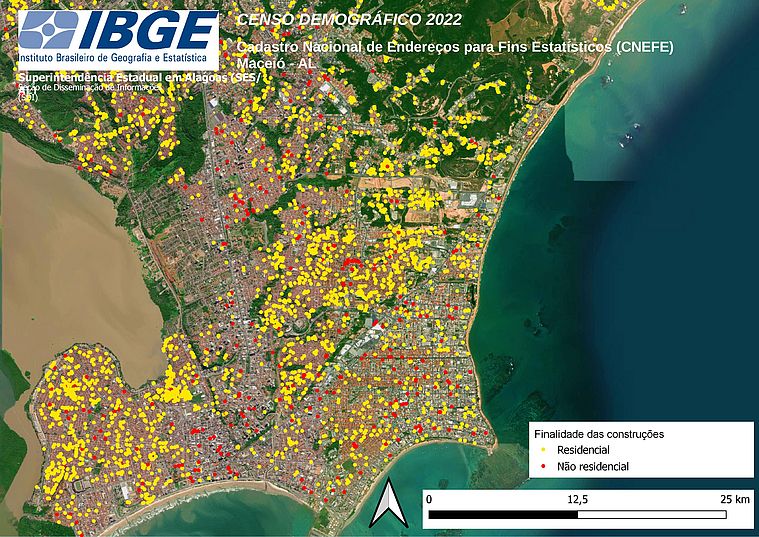Click the white segment of the scale bar
Screen dimensions: 759x537
pos(652,515)
